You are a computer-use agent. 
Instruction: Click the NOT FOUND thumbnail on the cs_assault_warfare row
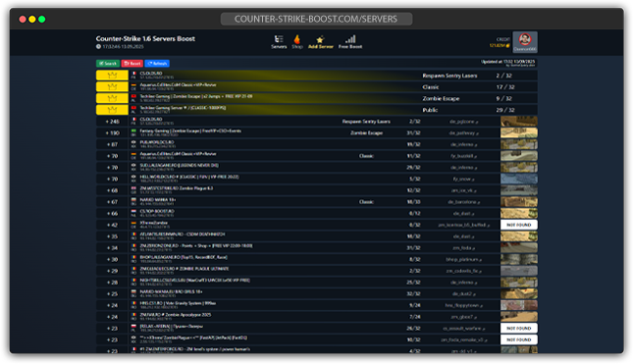(x=519, y=329)
